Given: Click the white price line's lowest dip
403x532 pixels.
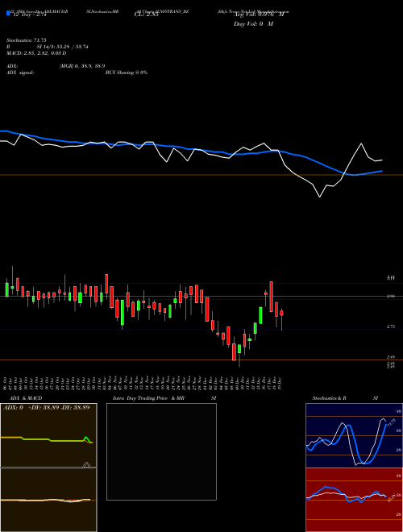Looking at the screenshot, I should click(x=319, y=196).
